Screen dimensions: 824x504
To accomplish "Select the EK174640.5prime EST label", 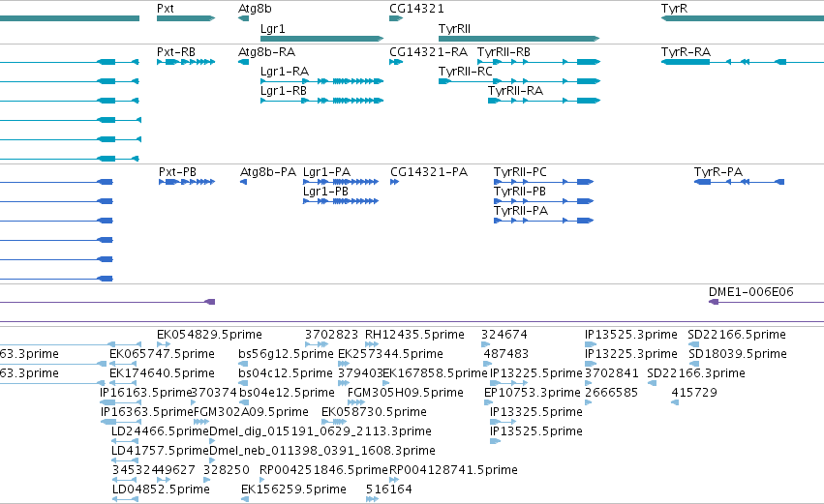I will [x=162, y=373].
